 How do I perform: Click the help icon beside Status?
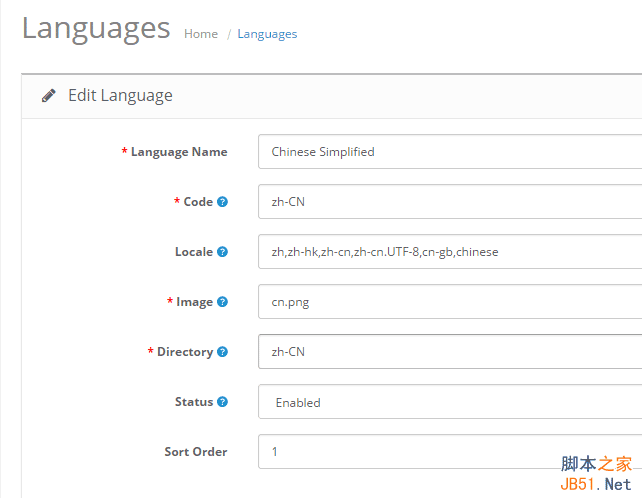[x=222, y=402]
